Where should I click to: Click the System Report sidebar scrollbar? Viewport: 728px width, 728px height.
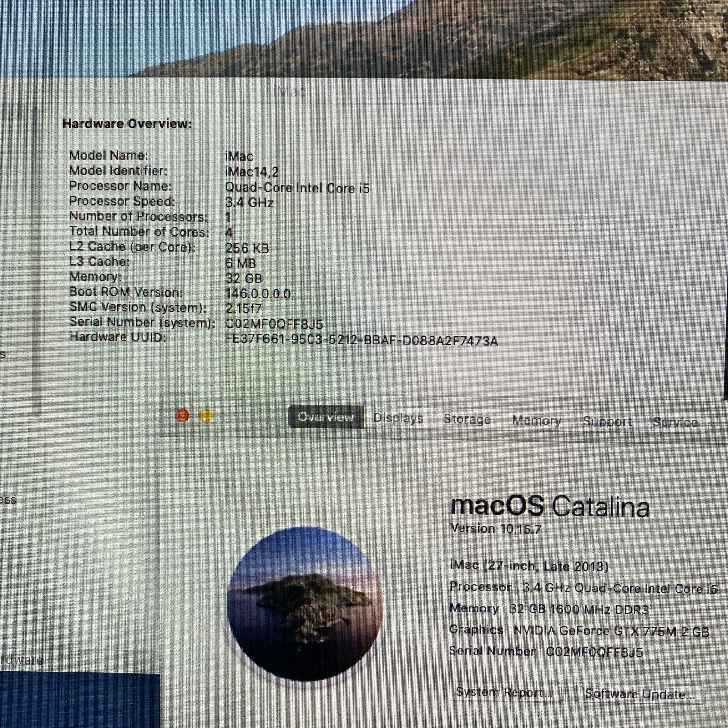37,262
